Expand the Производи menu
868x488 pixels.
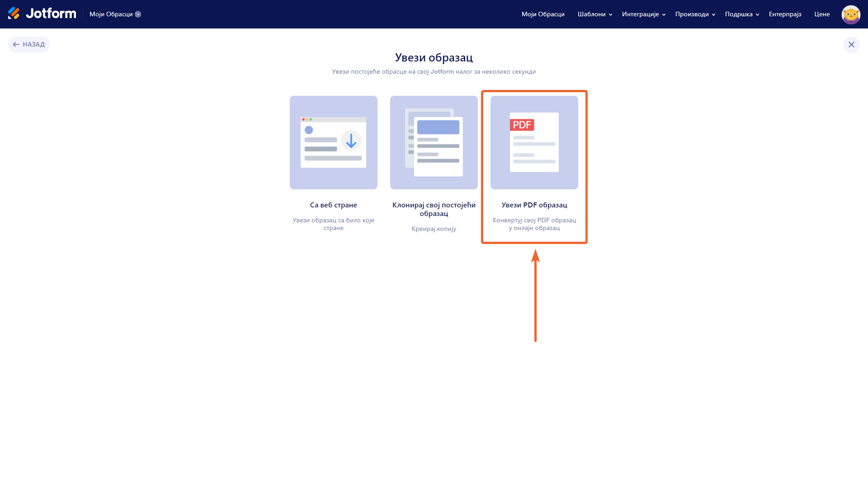tap(695, 14)
